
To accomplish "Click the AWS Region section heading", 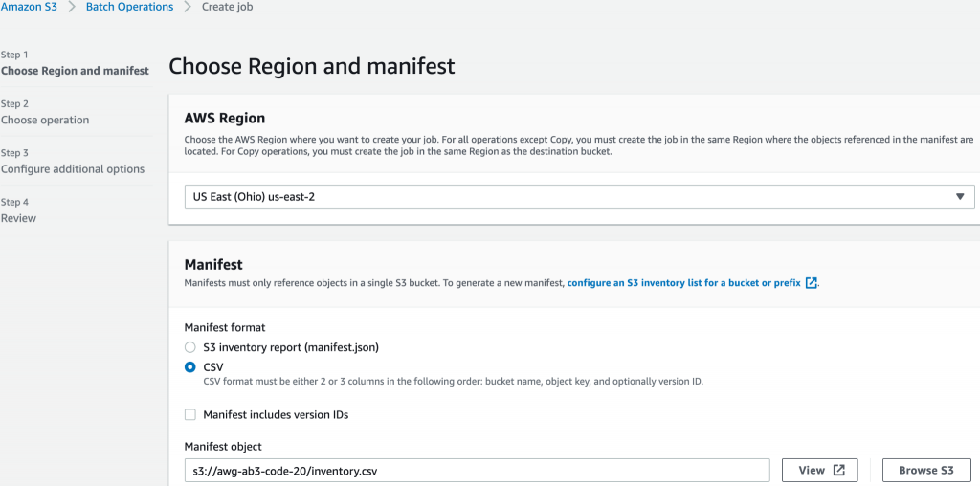I will tap(225, 118).
